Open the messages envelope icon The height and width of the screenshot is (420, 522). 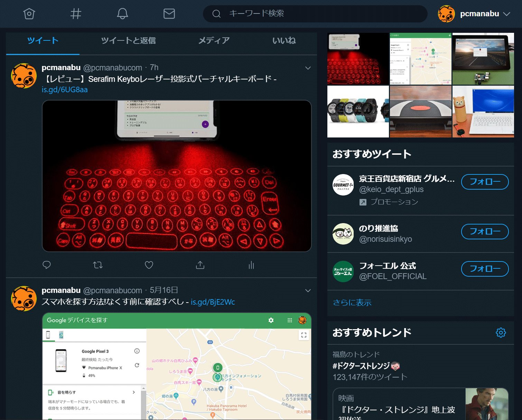tap(169, 14)
